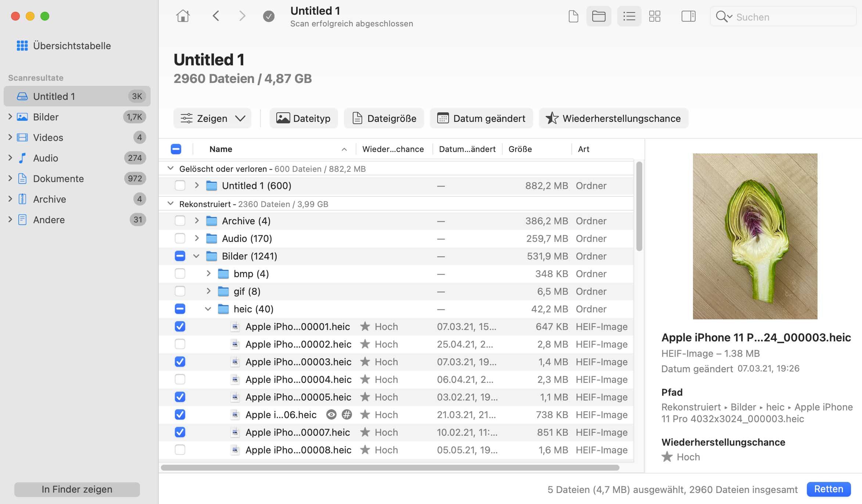Screen dimensions: 862x504
Task: Switch to file view icon
Action: pos(573,16)
